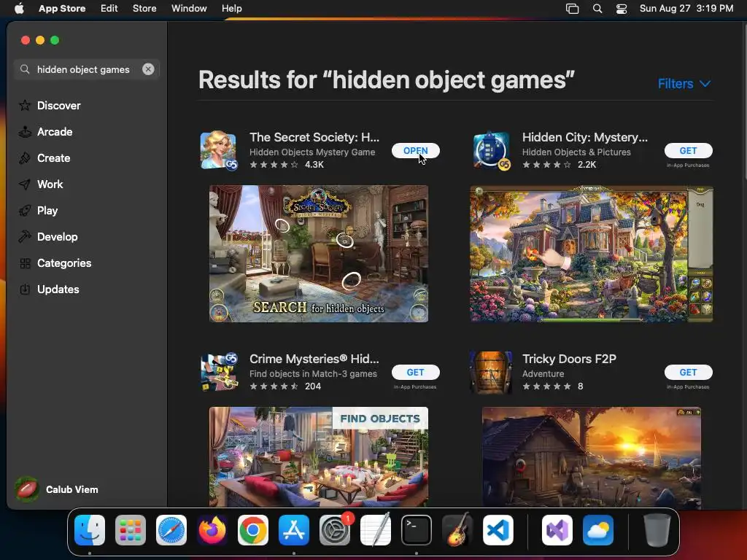
Task: Click OPEN for The Secret Society
Action: click(415, 150)
